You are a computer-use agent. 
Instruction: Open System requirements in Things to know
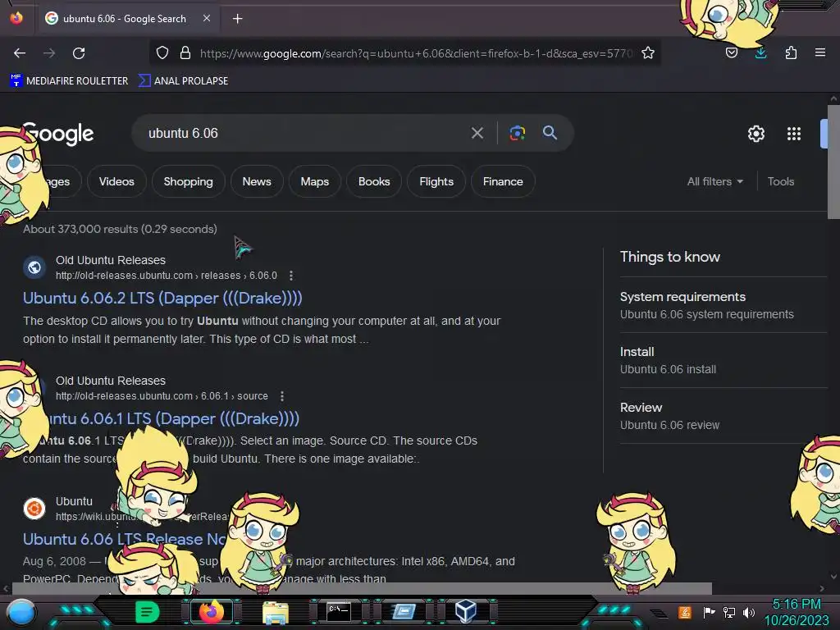click(724, 305)
